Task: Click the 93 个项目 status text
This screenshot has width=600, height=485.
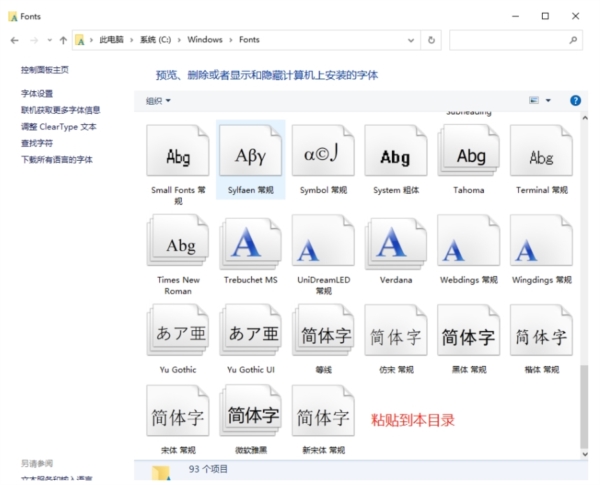Action: pos(208,469)
